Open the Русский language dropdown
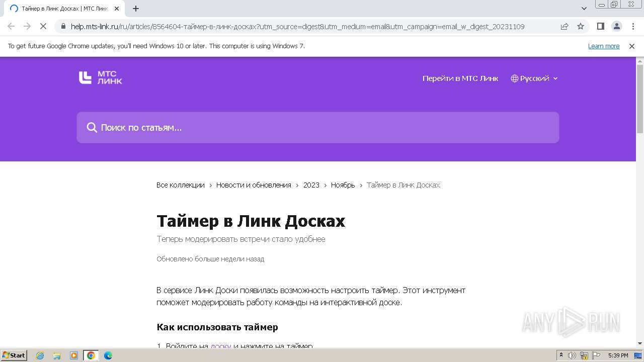The width and height of the screenshot is (644, 362). click(x=534, y=78)
